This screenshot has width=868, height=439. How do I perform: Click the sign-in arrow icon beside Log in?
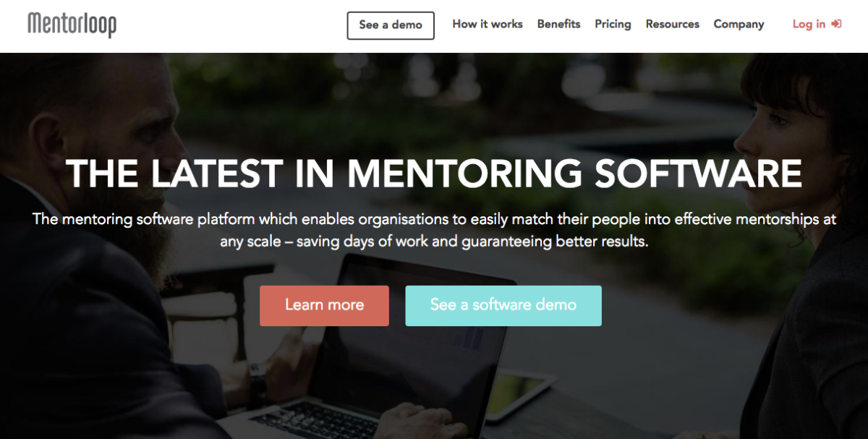pos(837,24)
